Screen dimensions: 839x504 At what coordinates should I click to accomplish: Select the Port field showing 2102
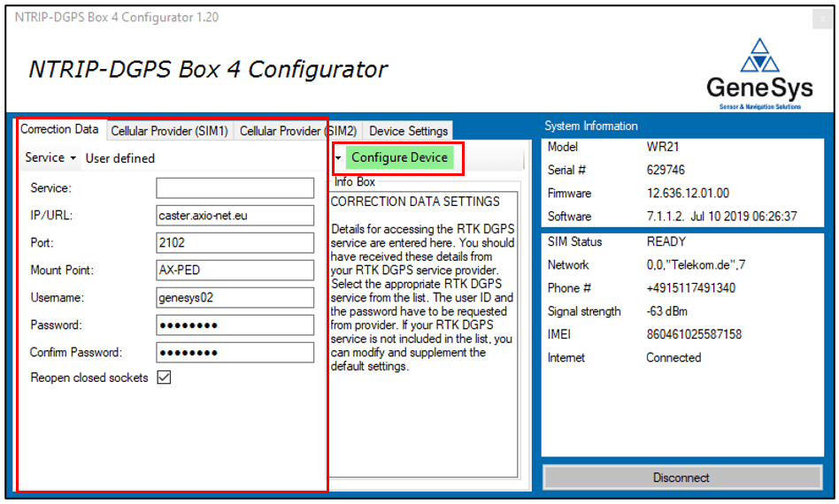pyautogui.click(x=235, y=242)
